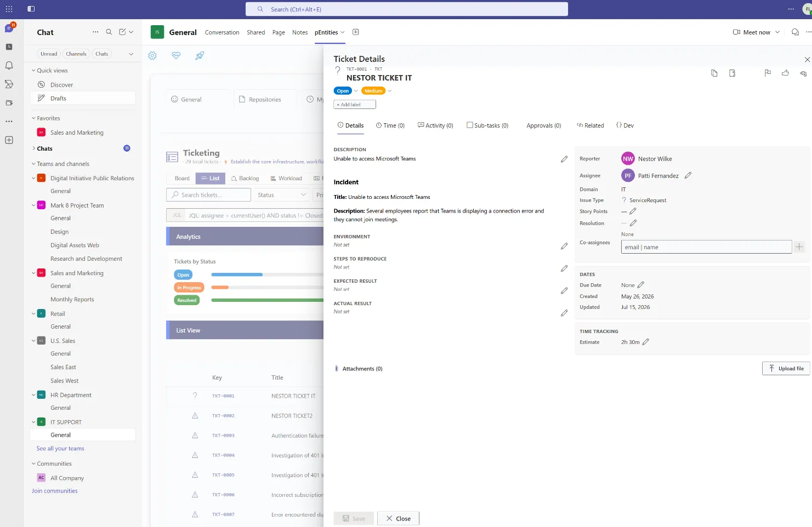
Task: Toggle the Unread chat filter
Action: [x=49, y=54]
